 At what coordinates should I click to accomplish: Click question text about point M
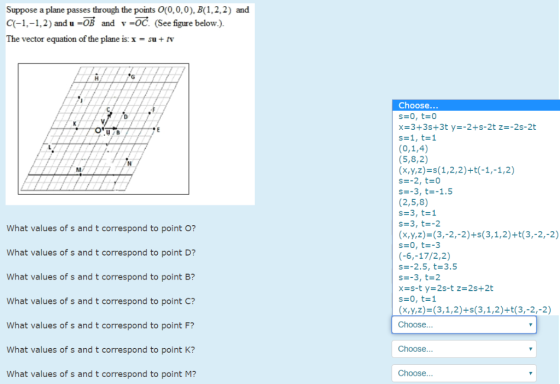pos(101,374)
